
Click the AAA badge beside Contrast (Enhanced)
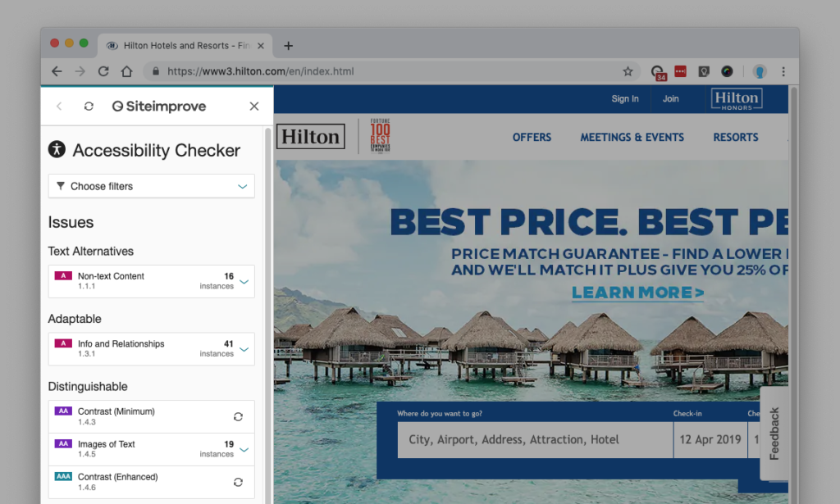click(63, 476)
